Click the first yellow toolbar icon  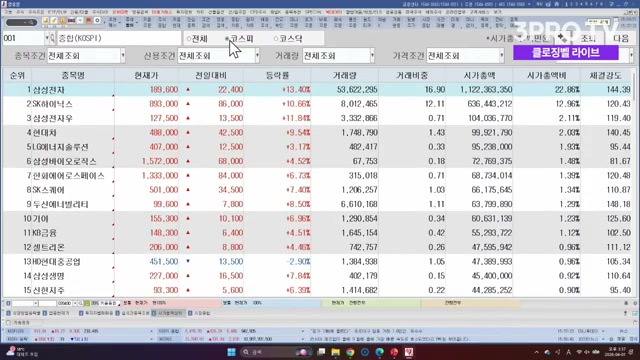coord(45,20)
